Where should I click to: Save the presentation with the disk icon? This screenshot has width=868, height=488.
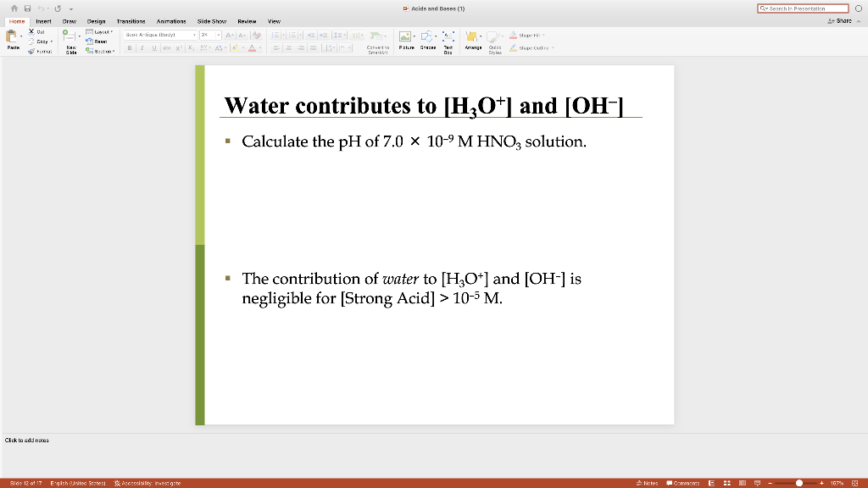click(x=27, y=8)
